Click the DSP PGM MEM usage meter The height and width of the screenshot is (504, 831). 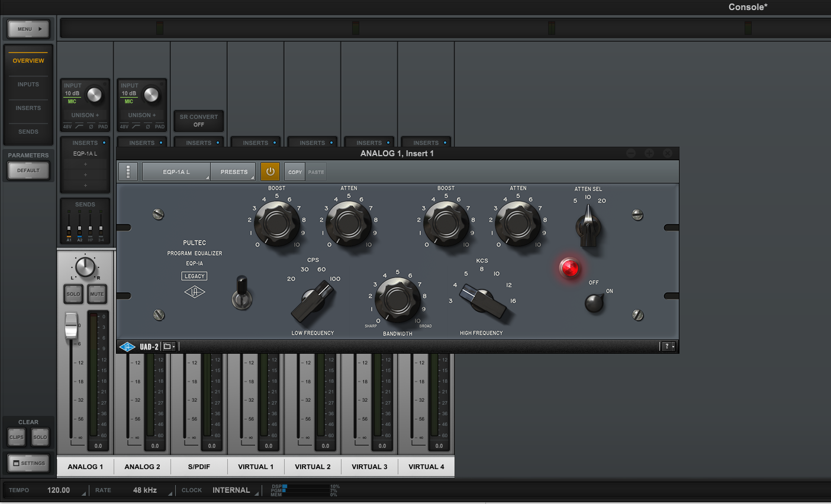(x=306, y=490)
